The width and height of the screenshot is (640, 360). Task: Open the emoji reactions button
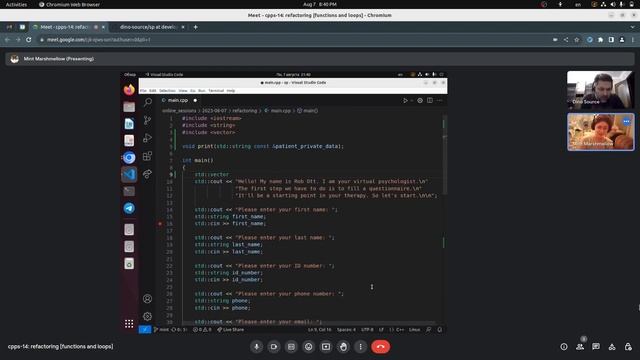[309, 347]
